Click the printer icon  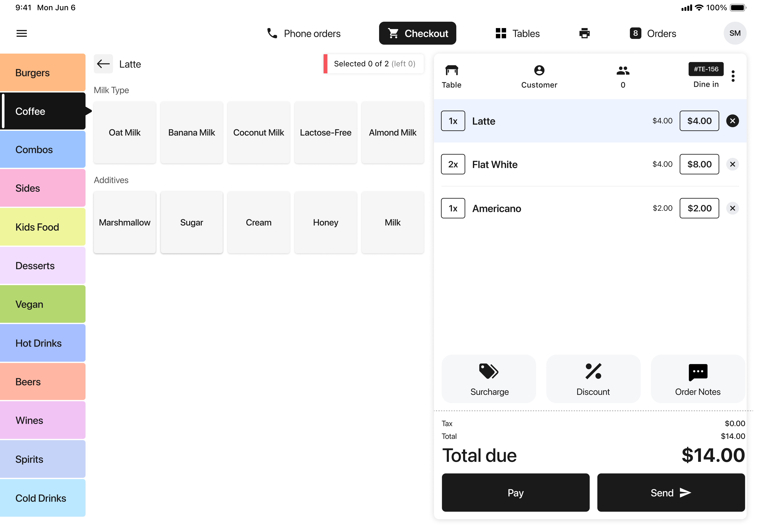tap(584, 34)
